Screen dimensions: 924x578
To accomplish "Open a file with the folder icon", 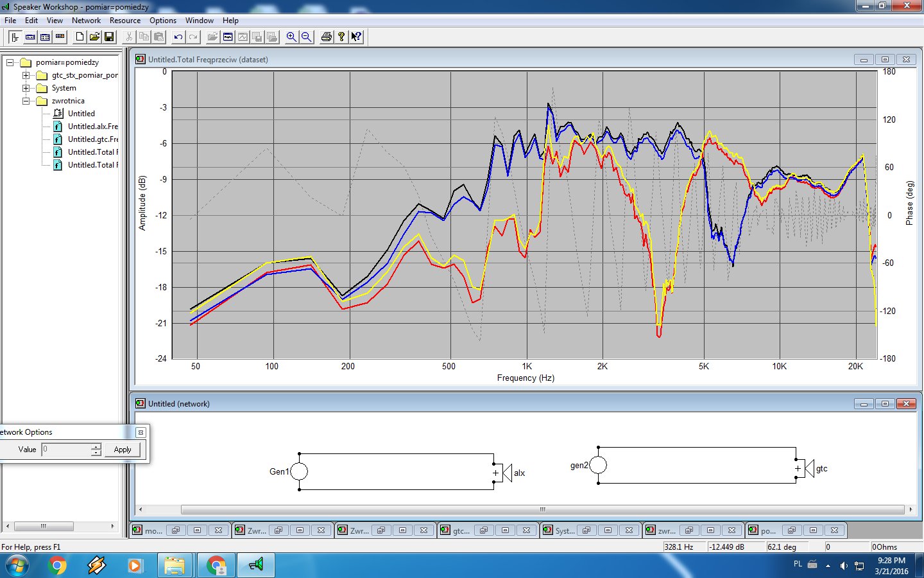I will tap(94, 37).
